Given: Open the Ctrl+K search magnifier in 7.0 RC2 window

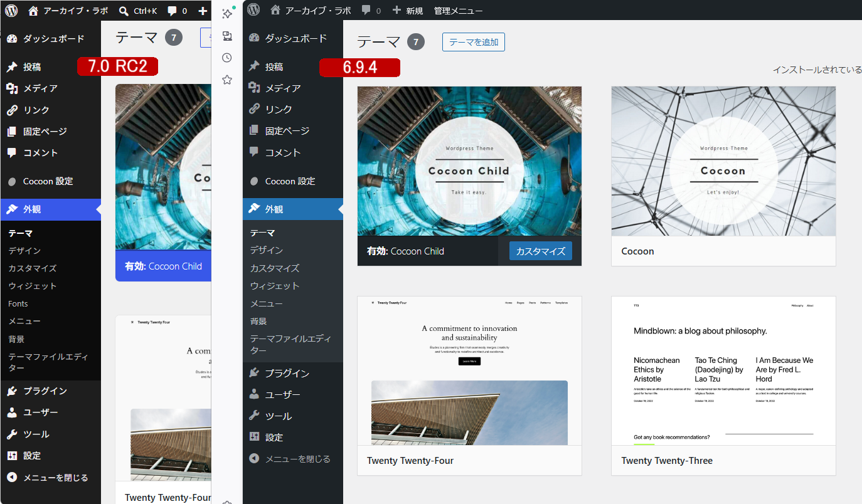Looking at the screenshot, I should click(x=124, y=11).
